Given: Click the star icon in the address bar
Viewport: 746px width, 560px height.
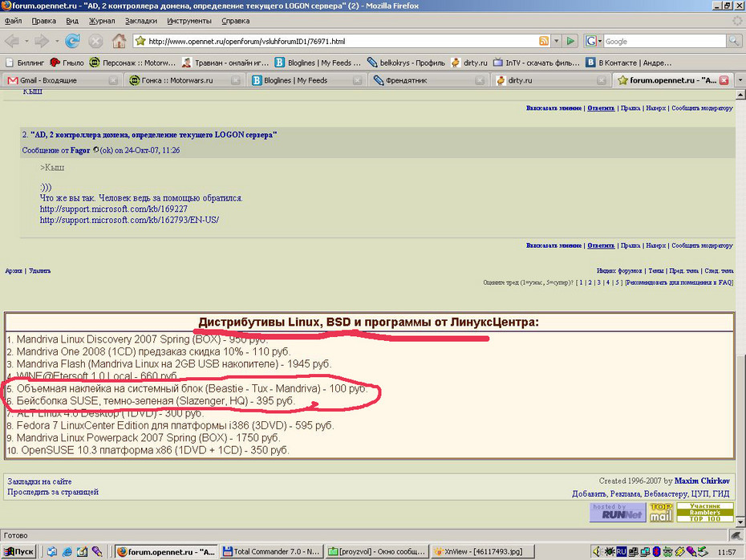Looking at the screenshot, I should coord(140,41).
